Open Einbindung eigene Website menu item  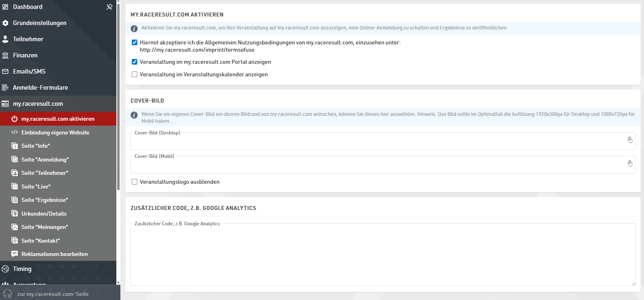(x=55, y=132)
